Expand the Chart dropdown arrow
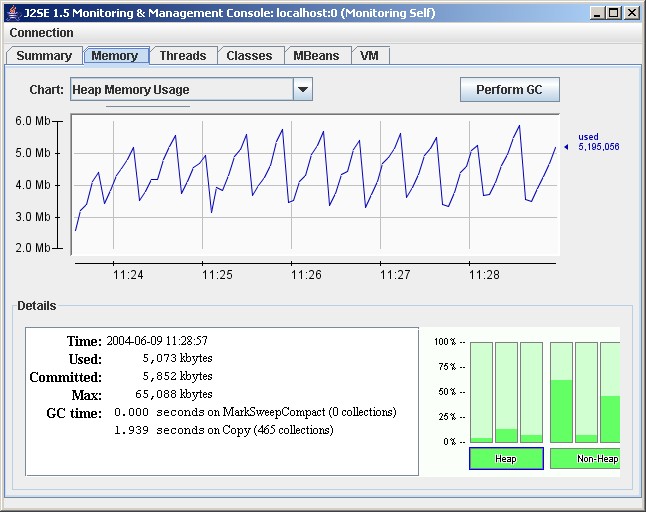This screenshot has width=646, height=512. pos(303,90)
